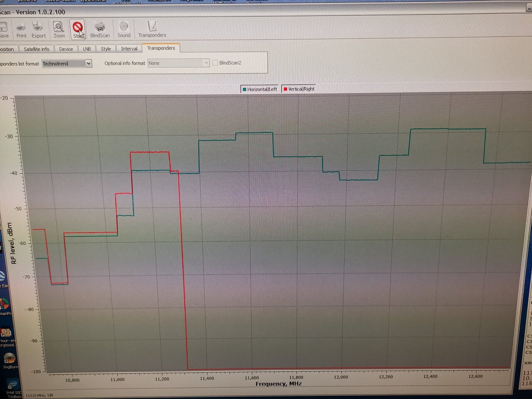Viewport: 532px width, 399px height.
Task: Stop the running scan
Action: [x=78, y=30]
